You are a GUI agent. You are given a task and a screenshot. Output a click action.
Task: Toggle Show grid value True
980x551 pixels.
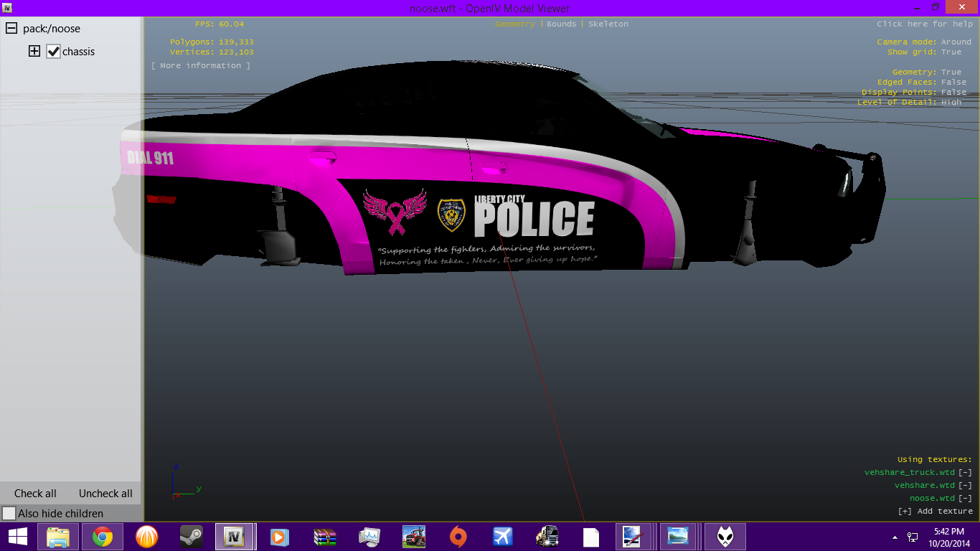[x=951, y=52]
